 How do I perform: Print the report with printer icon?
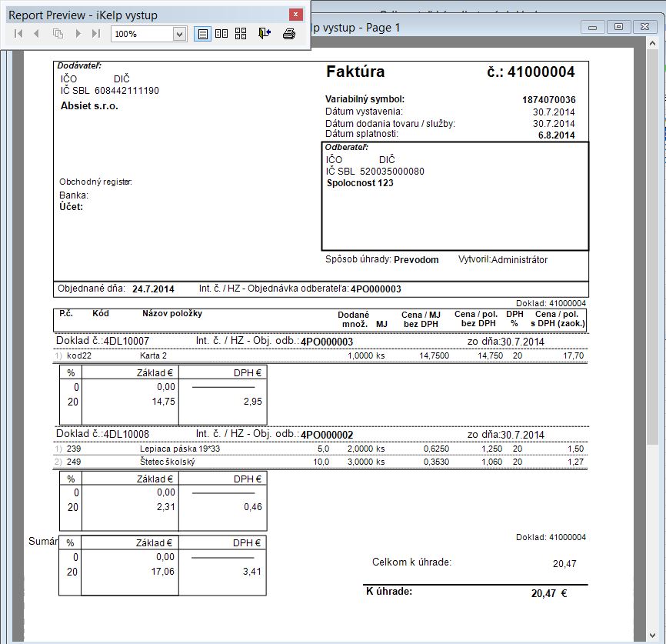tap(289, 34)
